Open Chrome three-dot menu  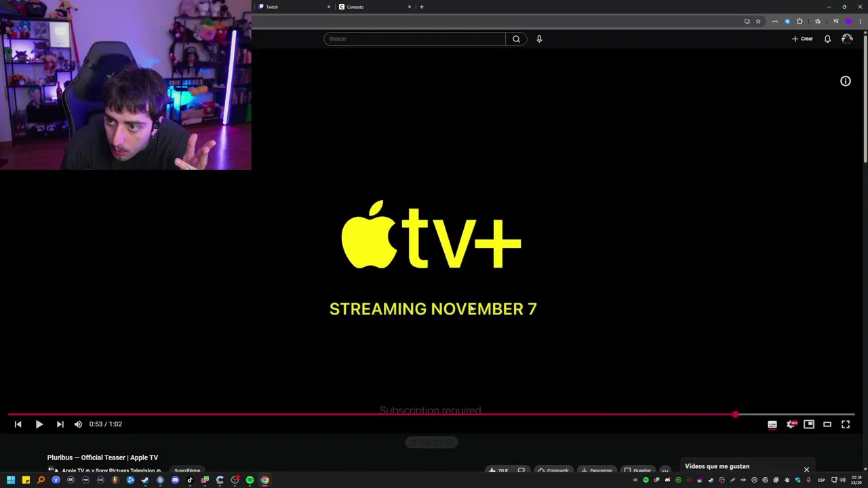pyautogui.click(x=861, y=21)
